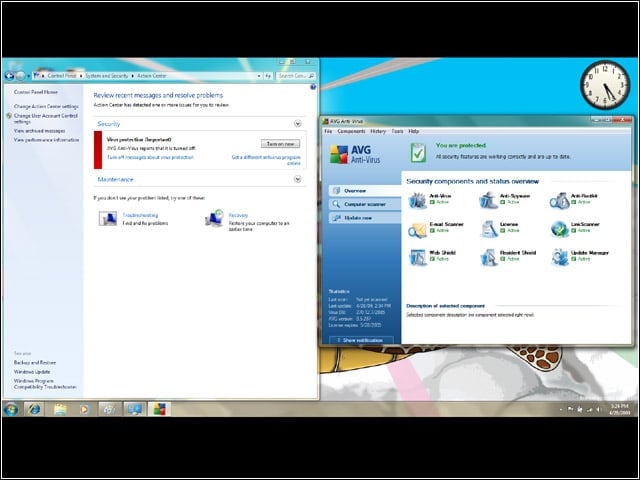Open the Anti-Spyware component icon in AVG
This screenshot has width=640, height=480.
488,200
